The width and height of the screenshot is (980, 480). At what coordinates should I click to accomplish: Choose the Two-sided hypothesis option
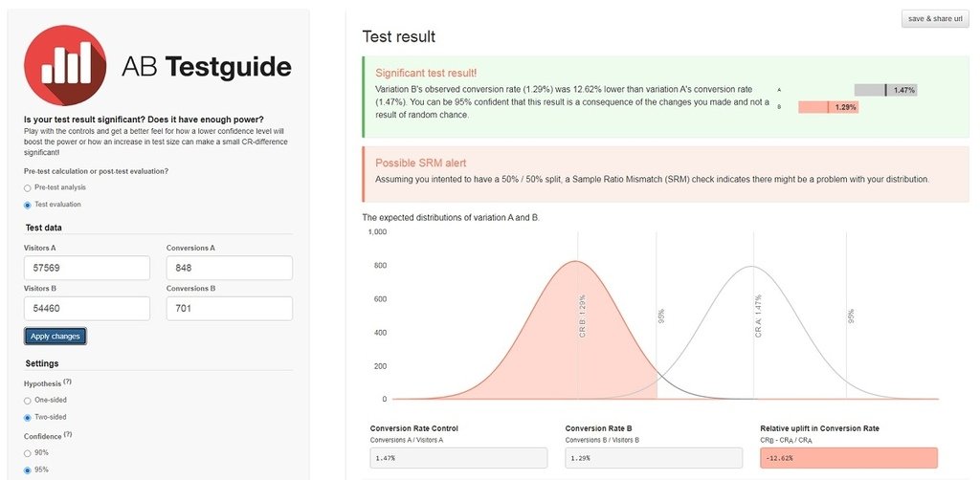coord(27,418)
